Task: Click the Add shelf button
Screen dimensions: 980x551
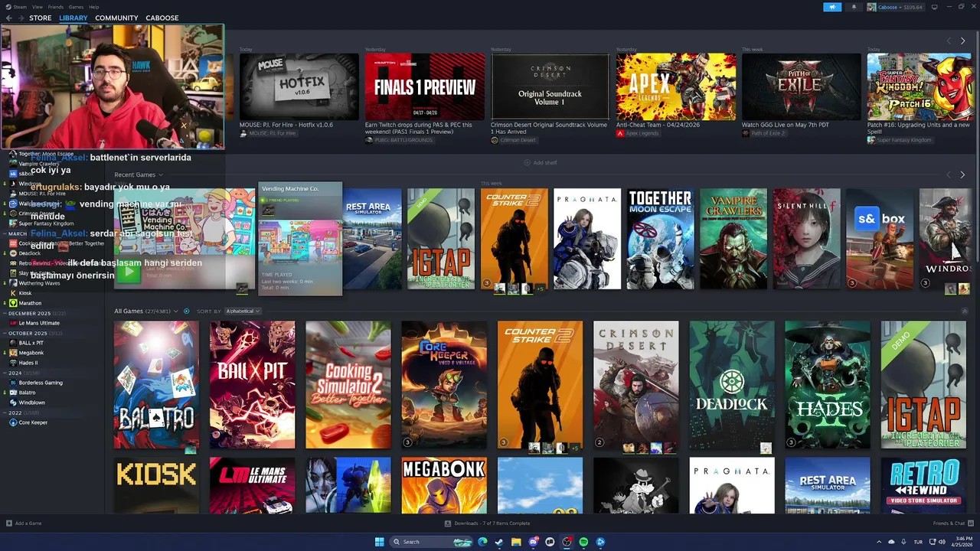Action: (x=541, y=162)
